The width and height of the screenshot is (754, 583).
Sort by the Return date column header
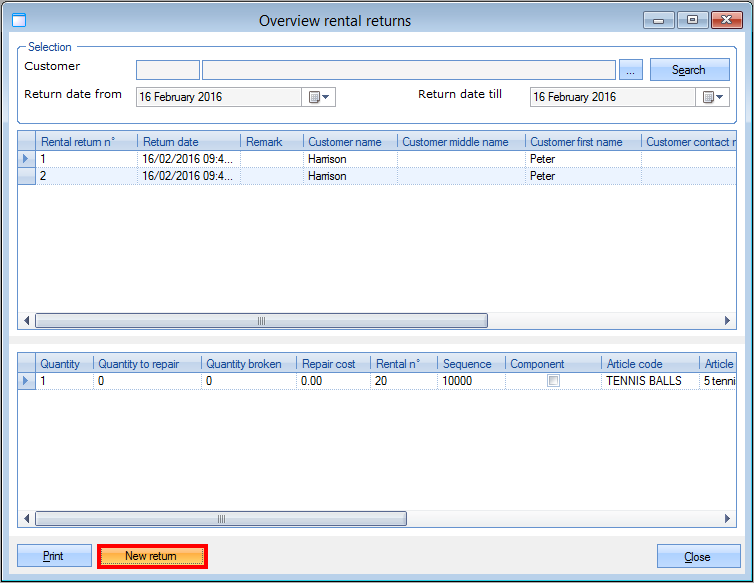click(188, 142)
